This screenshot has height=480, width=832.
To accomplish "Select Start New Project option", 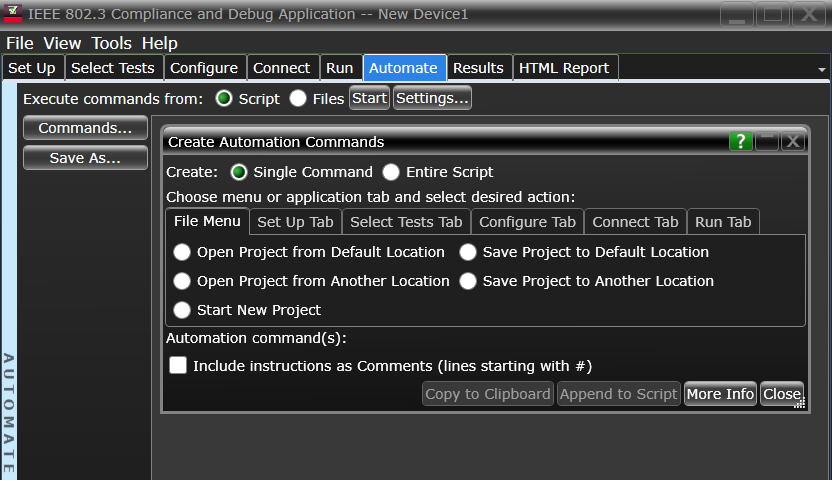I will pos(182,310).
